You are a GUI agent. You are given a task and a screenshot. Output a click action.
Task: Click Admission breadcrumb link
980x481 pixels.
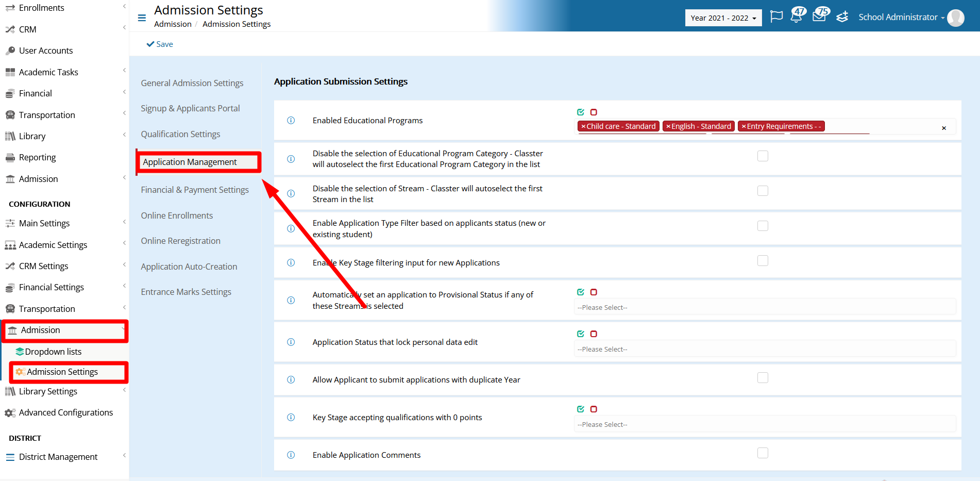tap(173, 24)
